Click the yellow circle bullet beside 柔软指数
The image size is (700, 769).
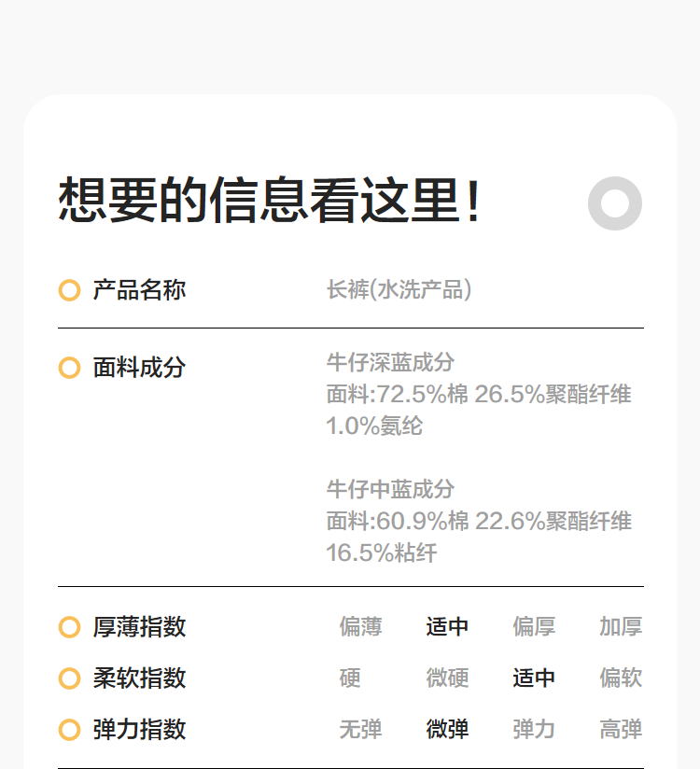click(69, 678)
